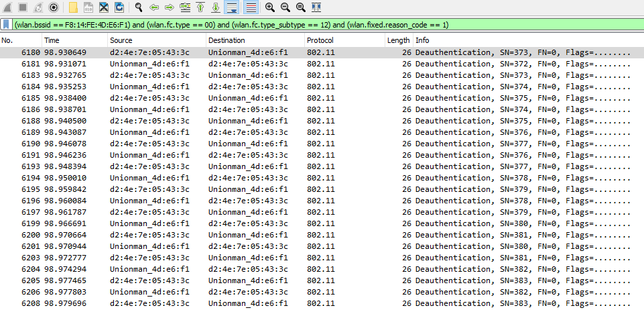This screenshot has height=312, width=644.
Task: Open Find packet magnifier icon
Action: pos(139,7)
